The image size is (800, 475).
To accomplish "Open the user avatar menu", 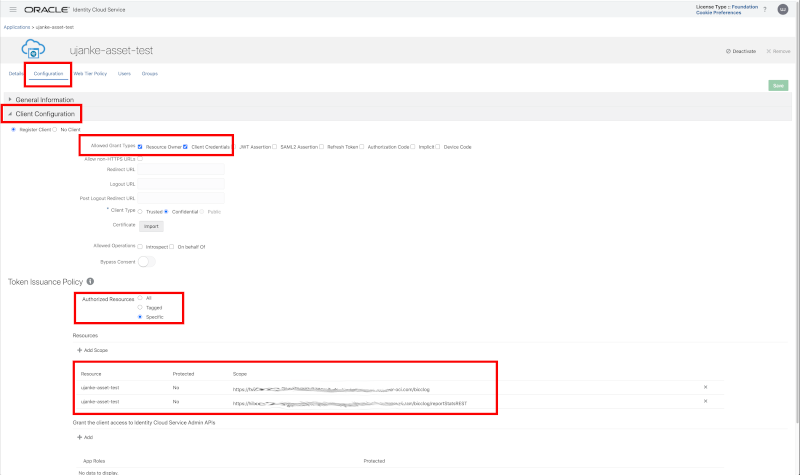I will [783, 9].
